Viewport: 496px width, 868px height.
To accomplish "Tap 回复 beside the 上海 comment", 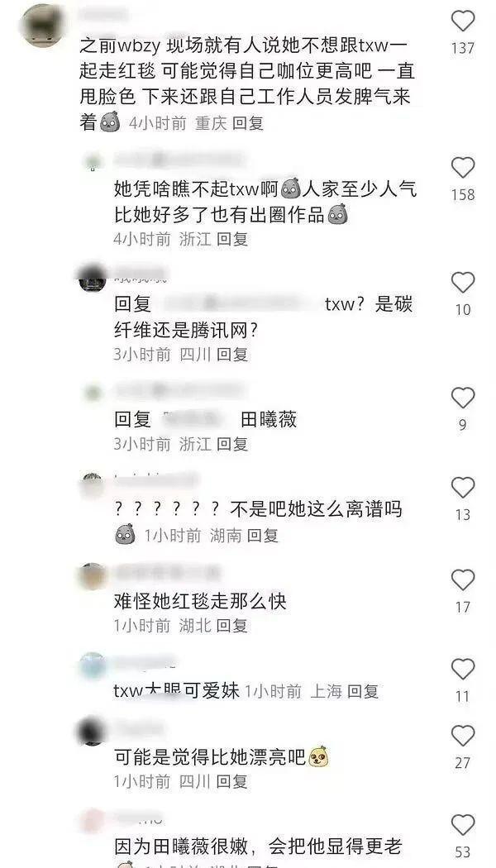I will [x=363, y=691].
